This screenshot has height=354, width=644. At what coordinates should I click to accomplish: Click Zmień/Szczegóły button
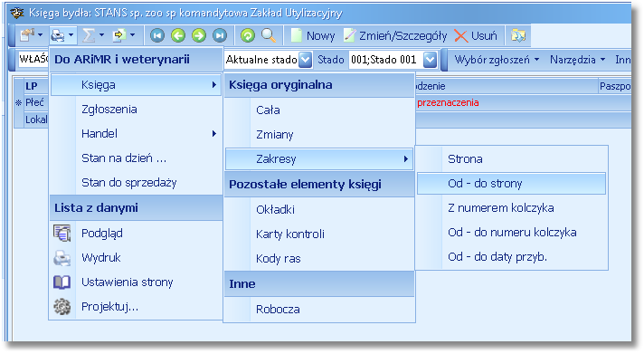point(395,36)
